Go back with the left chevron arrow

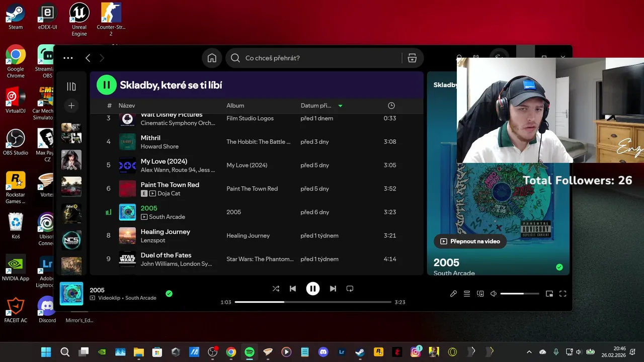click(88, 58)
